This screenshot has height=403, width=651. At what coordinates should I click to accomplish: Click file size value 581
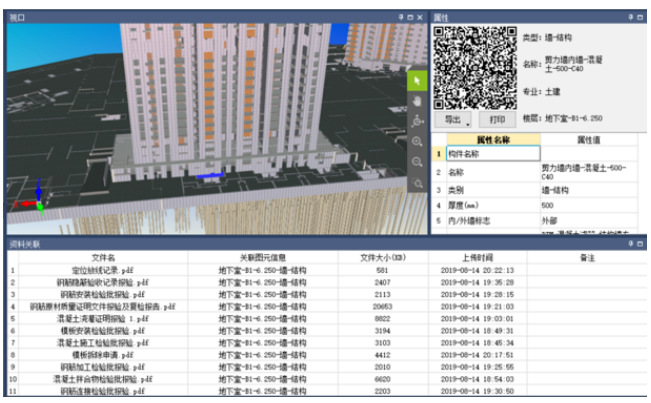(382, 271)
